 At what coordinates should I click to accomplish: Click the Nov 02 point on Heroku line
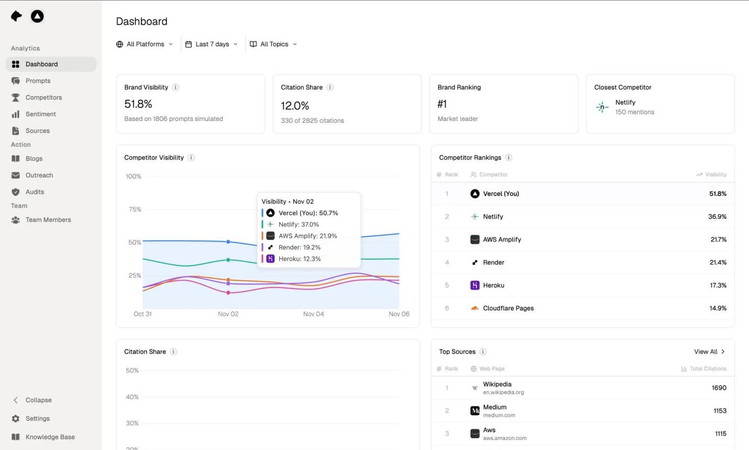coord(228,292)
